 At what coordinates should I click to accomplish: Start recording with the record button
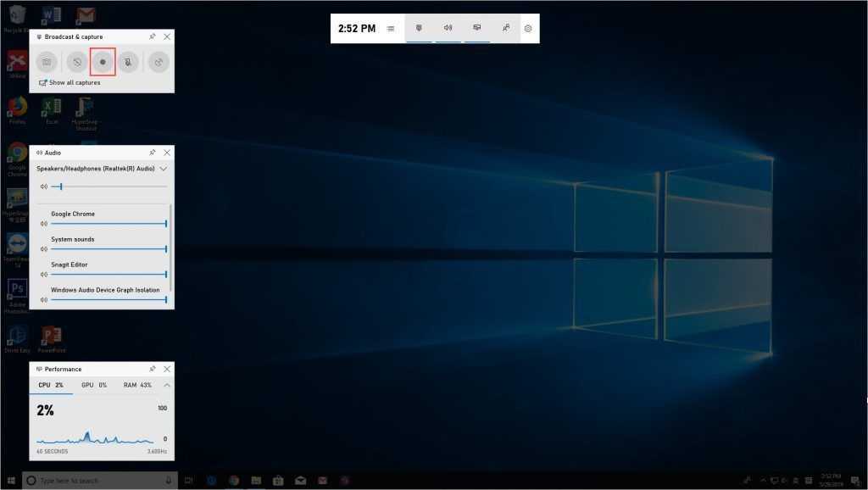pos(103,62)
